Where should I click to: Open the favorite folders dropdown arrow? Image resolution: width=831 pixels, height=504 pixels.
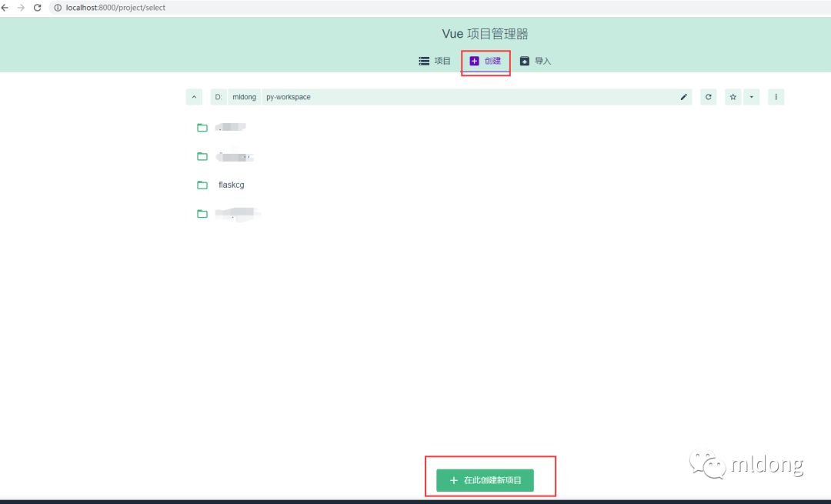click(752, 97)
